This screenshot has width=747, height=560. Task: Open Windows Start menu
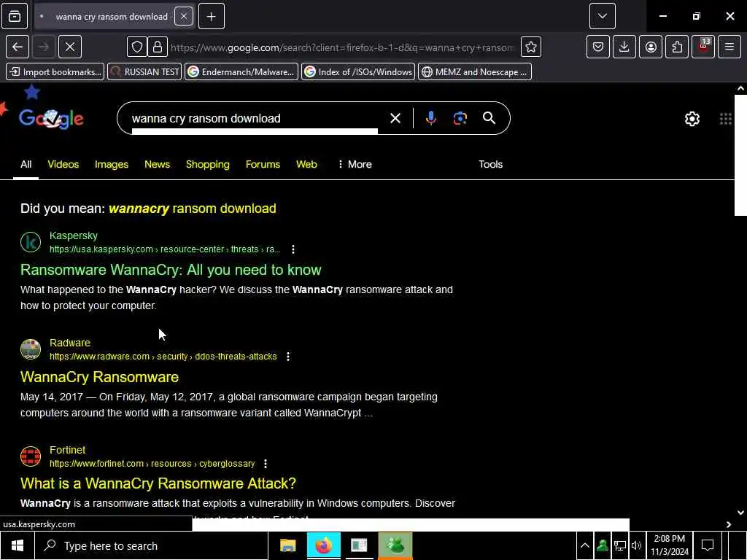point(18,545)
